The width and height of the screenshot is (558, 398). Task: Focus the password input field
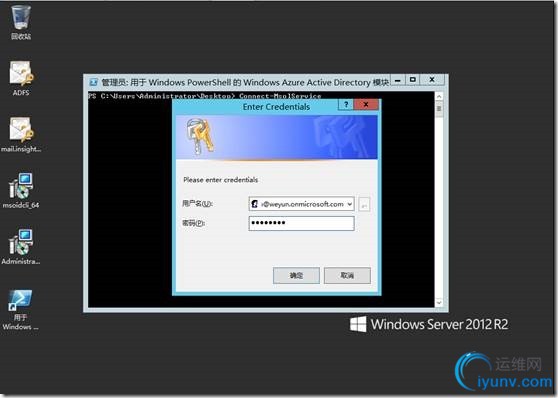[x=301, y=223]
